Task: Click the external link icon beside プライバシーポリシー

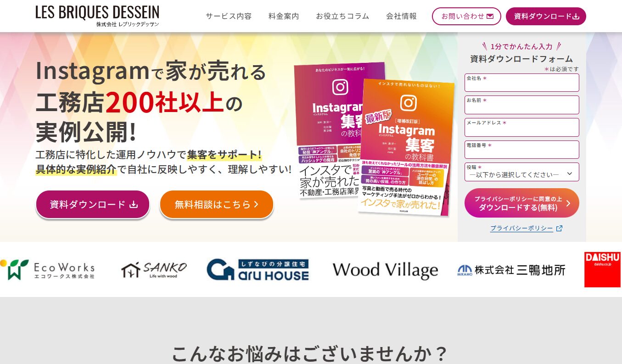Action: tap(559, 228)
